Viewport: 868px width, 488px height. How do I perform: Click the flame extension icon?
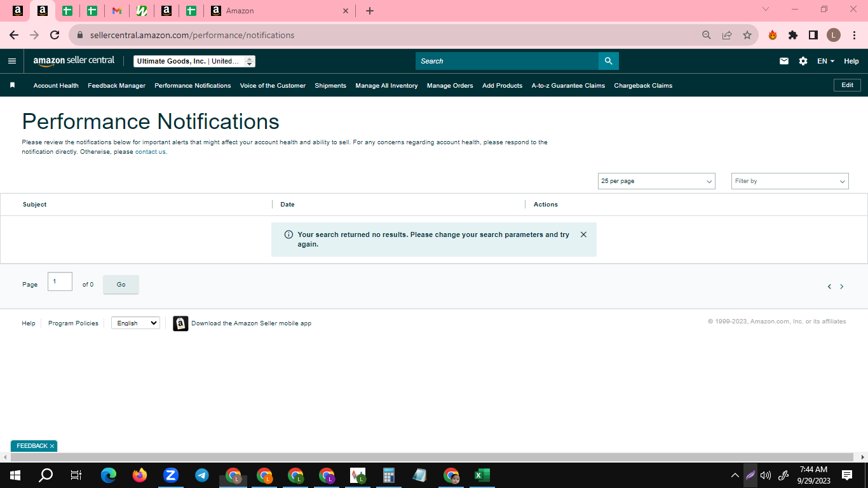[773, 35]
